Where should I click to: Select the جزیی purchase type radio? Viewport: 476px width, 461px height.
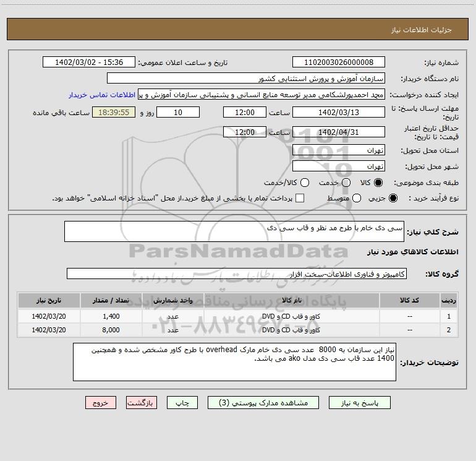(x=393, y=198)
